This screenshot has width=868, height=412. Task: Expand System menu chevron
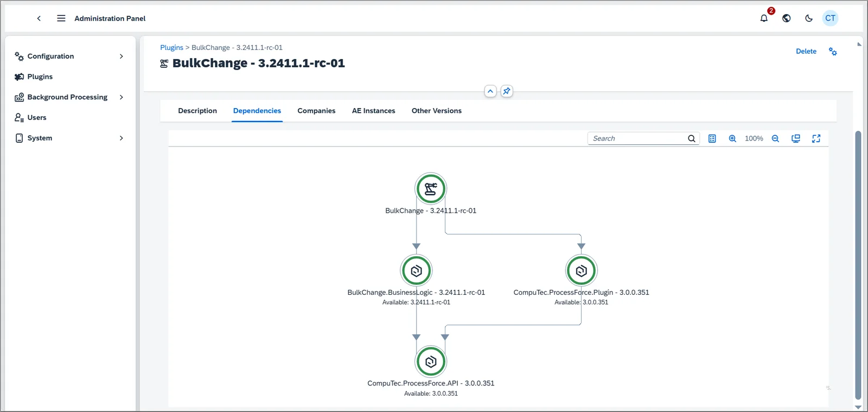(121, 138)
